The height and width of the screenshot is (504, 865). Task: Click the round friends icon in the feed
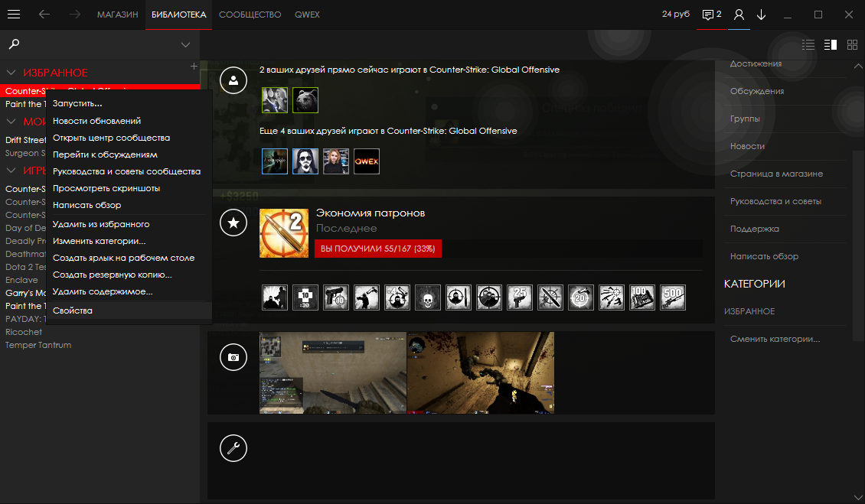pyautogui.click(x=233, y=80)
